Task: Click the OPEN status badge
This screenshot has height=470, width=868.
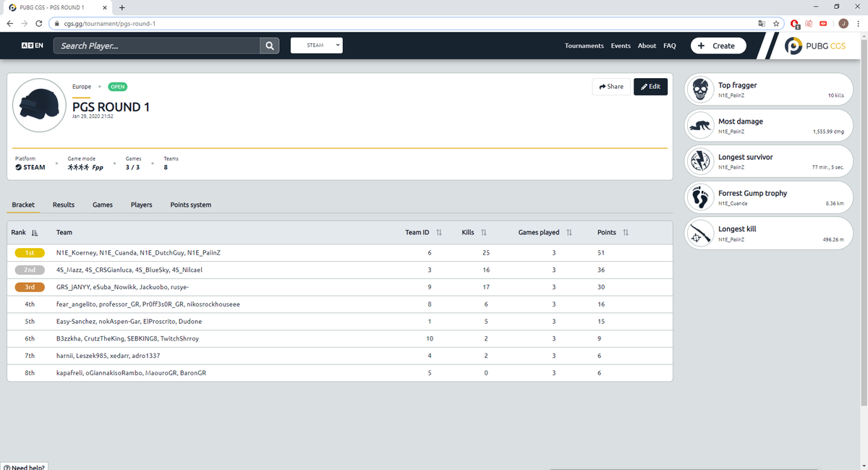Action: pyautogui.click(x=118, y=87)
